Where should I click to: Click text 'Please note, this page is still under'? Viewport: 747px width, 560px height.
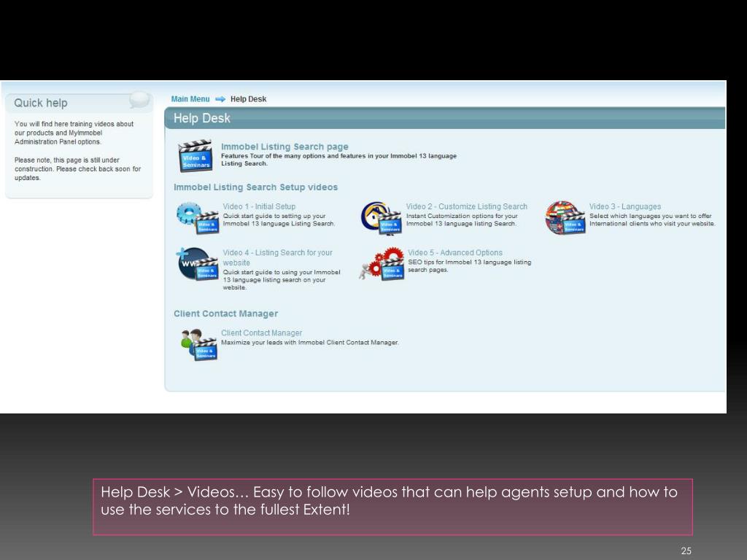[x=66, y=160]
